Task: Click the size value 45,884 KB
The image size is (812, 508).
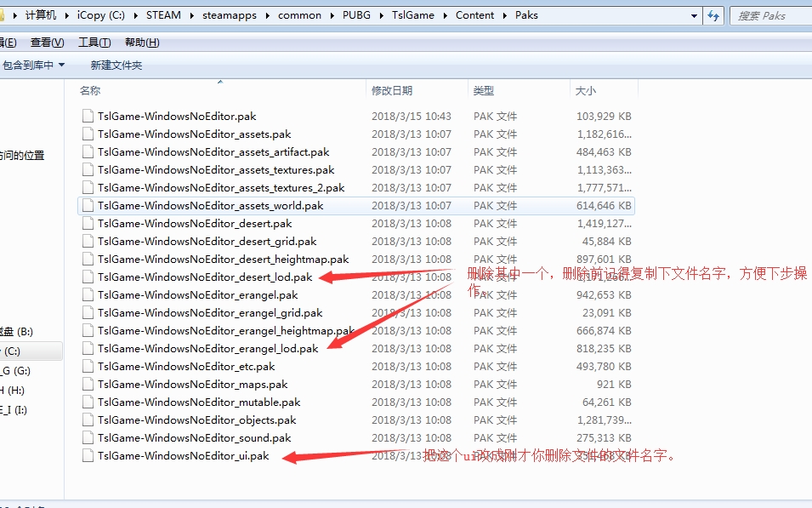Action: coord(607,241)
